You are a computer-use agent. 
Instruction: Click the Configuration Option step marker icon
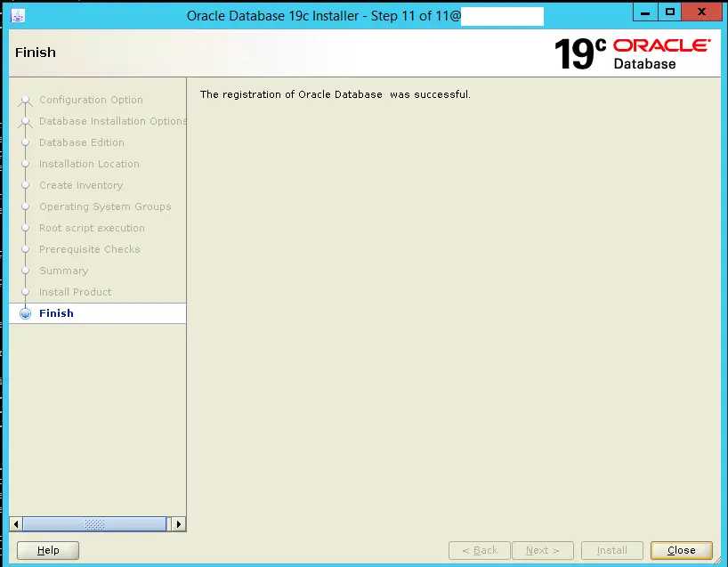[26, 100]
